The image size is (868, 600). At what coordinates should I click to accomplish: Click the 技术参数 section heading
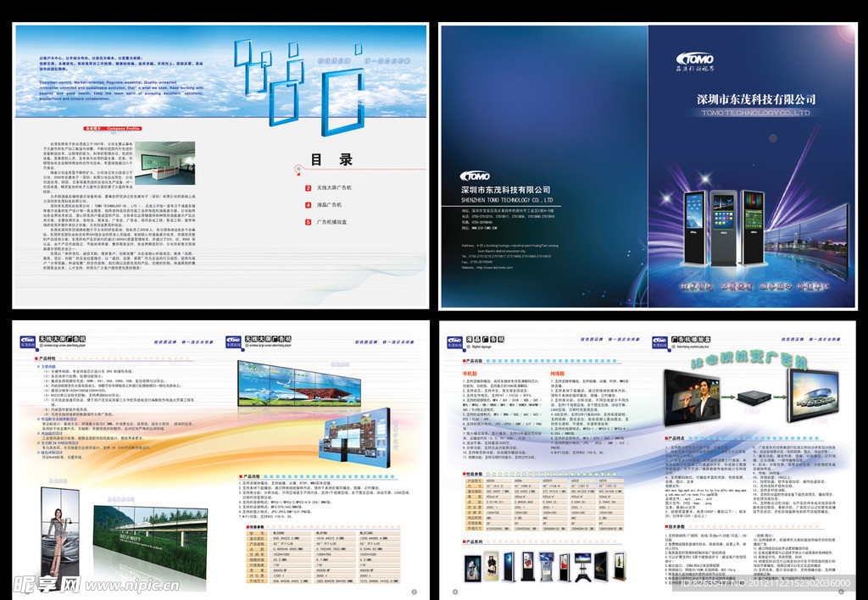click(675, 527)
